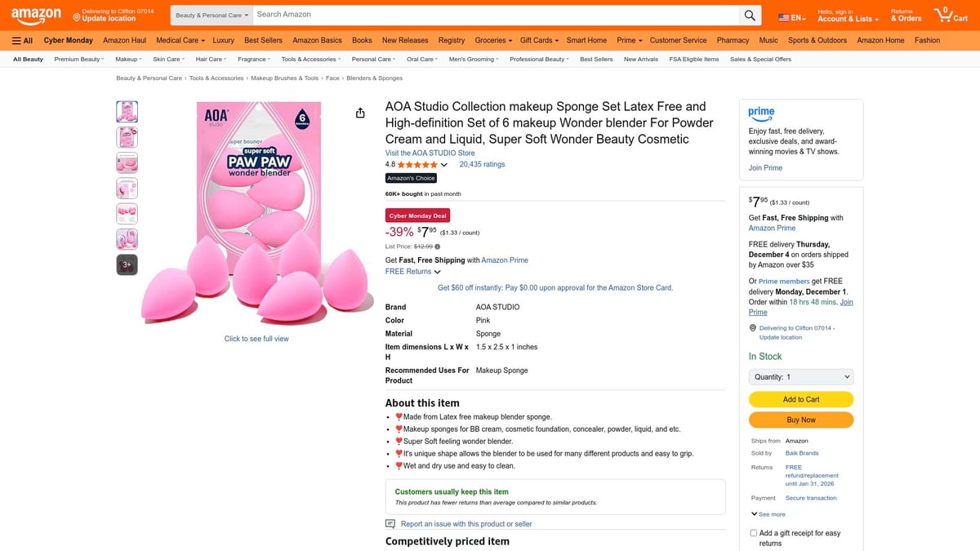Screen dimensions: 980x551
Task: Expand the FREE Returns chevron
Action: pyautogui.click(x=436, y=272)
